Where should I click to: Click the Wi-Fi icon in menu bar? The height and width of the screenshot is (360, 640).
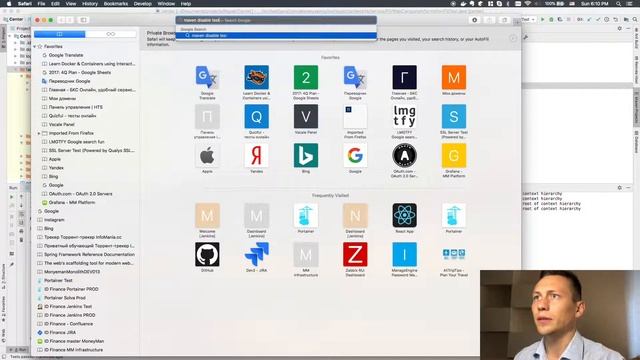point(528,4)
